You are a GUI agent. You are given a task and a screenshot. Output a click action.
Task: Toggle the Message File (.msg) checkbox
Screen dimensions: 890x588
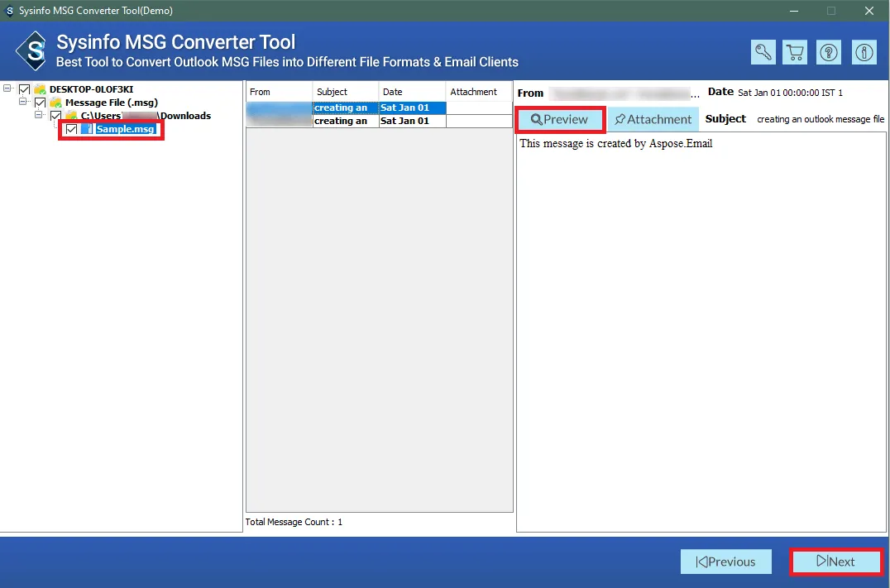(40, 103)
